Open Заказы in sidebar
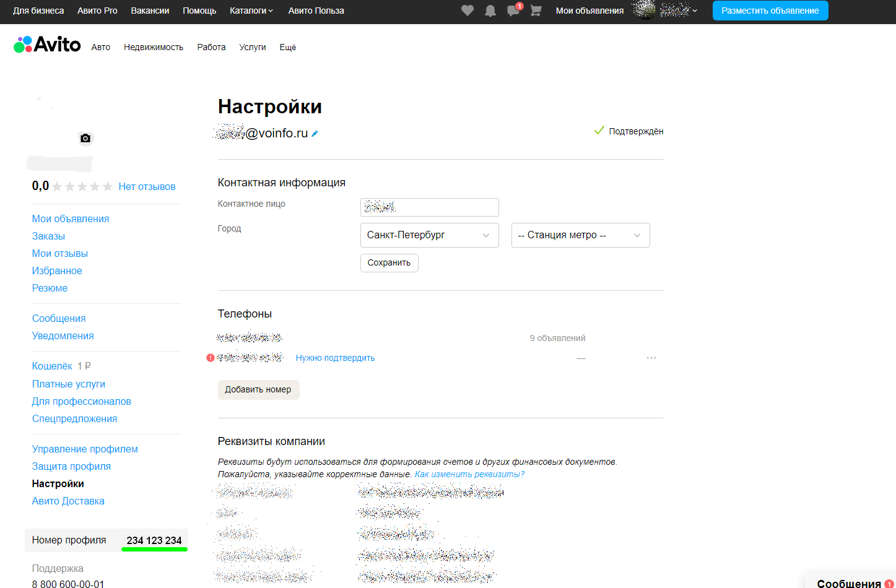The width and height of the screenshot is (896, 588). click(x=48, y=236)
